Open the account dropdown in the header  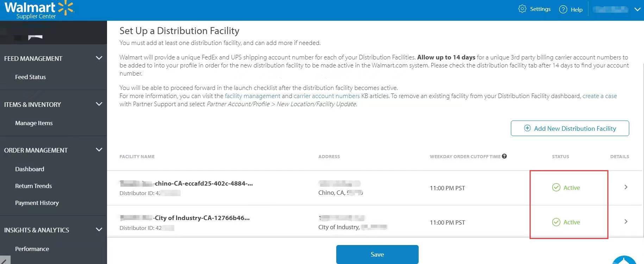point(637,9)
